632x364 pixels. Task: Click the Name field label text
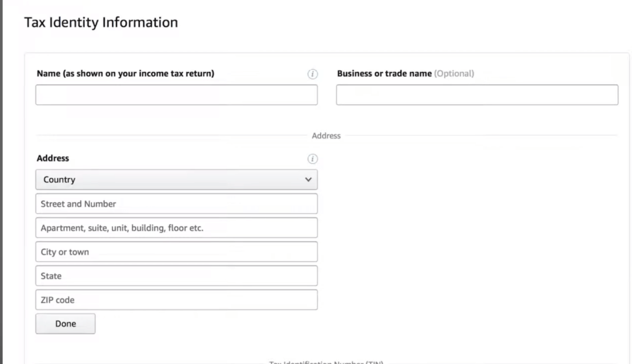click(x=126, y=73)
